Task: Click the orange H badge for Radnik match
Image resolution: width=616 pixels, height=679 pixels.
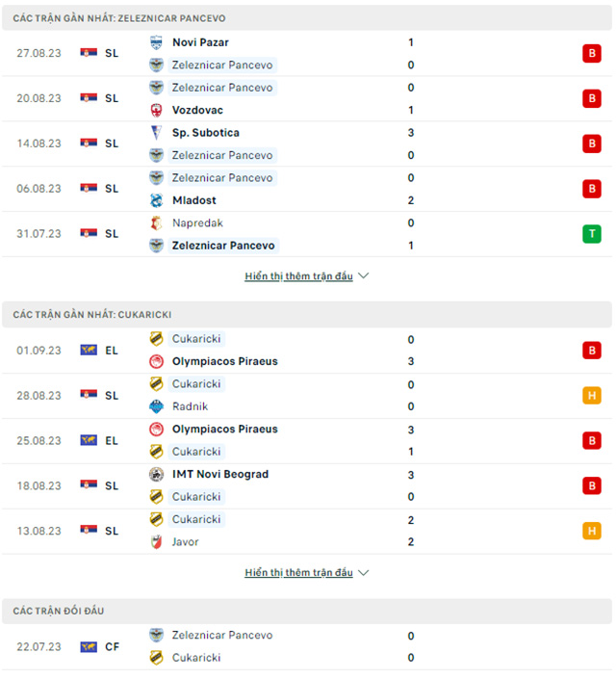Action: 590,395
